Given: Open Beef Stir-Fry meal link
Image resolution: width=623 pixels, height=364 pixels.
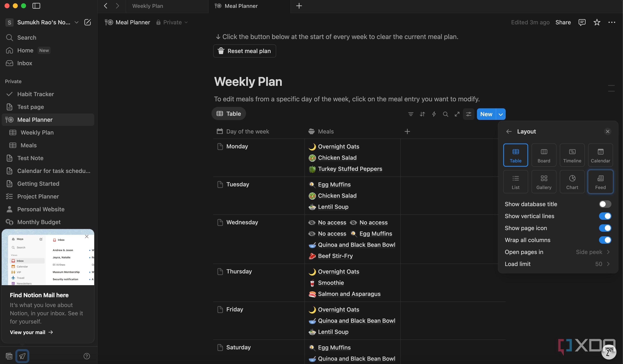Looking at the screenshot, I should [x=335, y=256].
